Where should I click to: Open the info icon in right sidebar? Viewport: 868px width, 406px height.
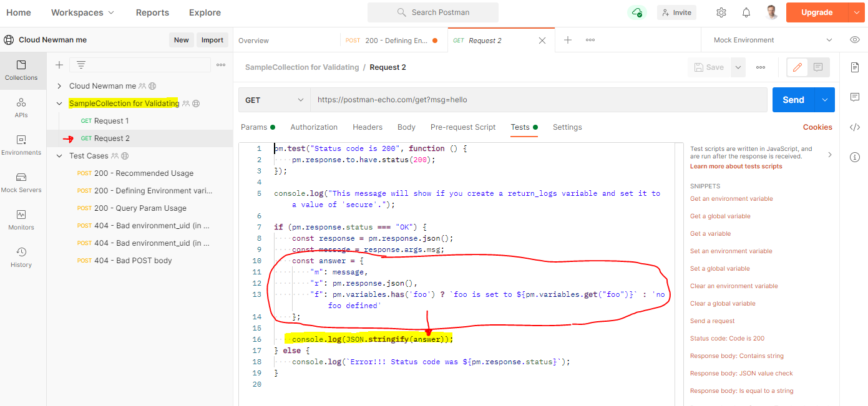855,157
